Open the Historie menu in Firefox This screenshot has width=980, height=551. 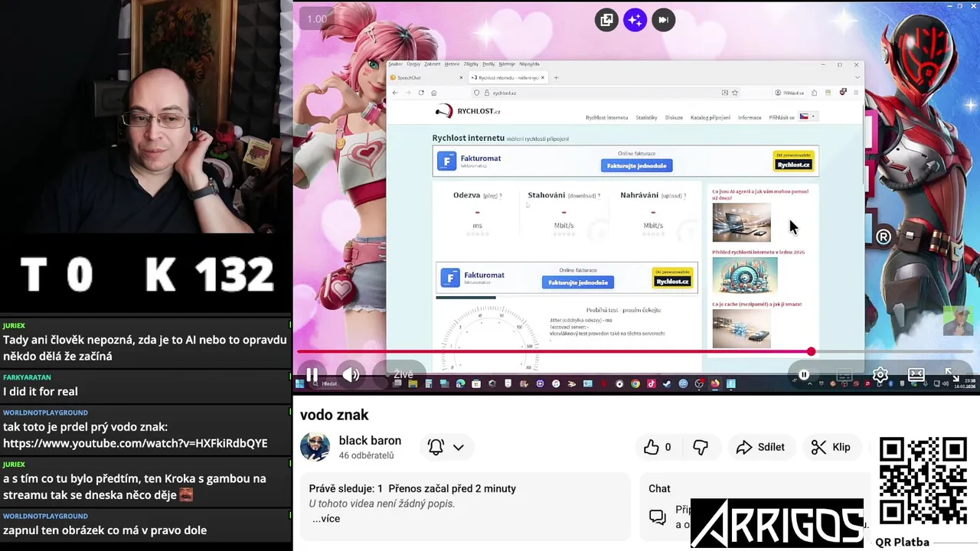point(452,64)
